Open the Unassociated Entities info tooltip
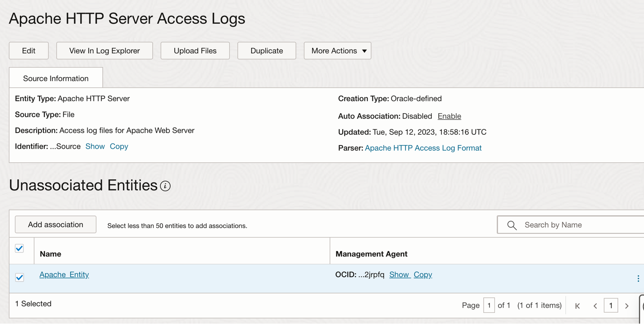The width and height of the screenshot is (644, 325). [x=165, y=186]
